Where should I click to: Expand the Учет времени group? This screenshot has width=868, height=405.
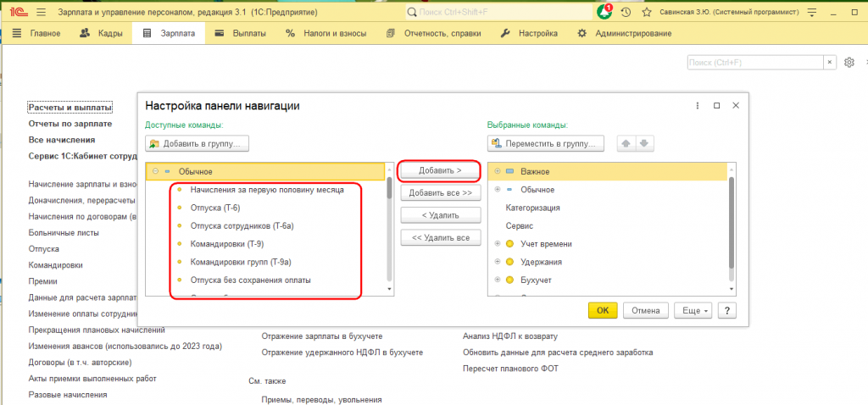(x=497, y=244)
